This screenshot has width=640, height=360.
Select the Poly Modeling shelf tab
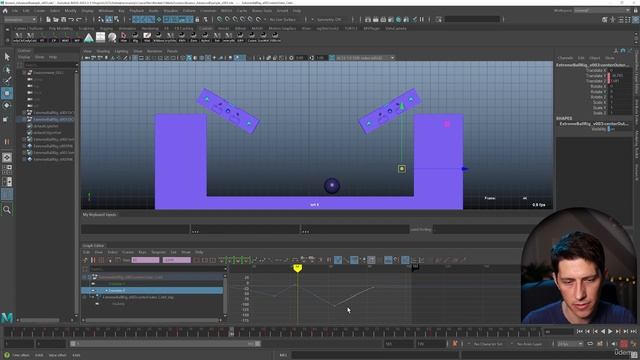(x=60, y=29)
